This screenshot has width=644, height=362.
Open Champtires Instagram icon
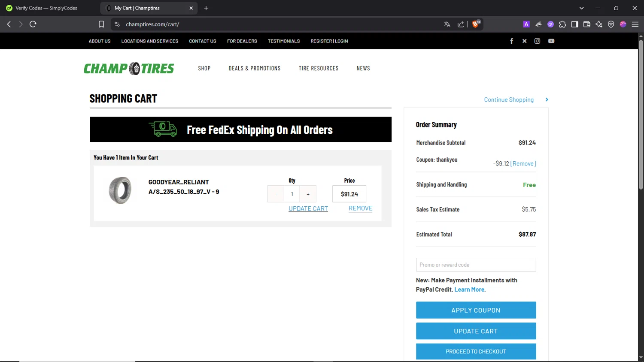tap(537, 41)
